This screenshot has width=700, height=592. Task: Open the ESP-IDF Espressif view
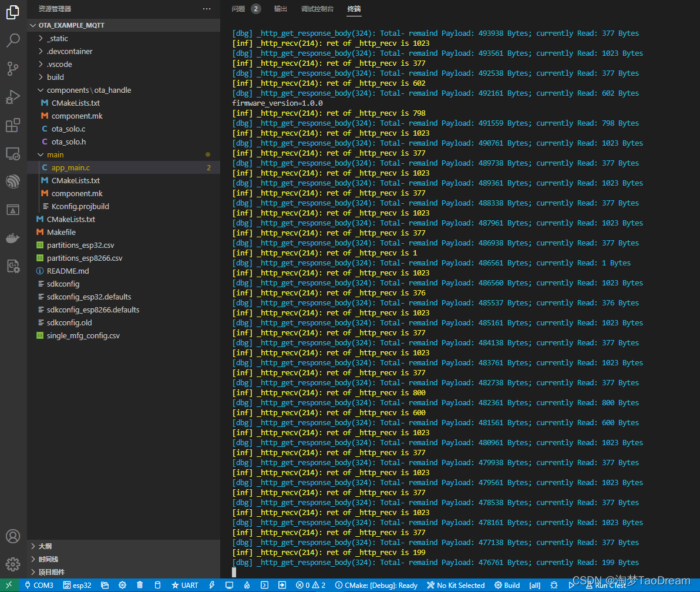(x=13, y=181)
